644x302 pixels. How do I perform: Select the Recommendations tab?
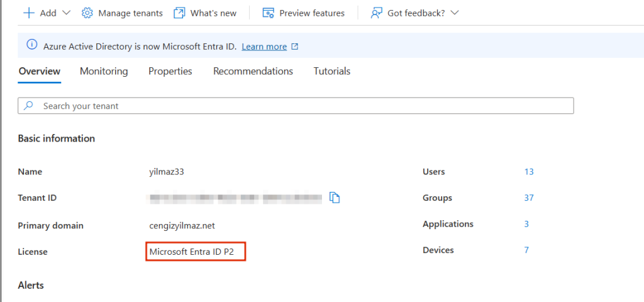pos(253,71)
